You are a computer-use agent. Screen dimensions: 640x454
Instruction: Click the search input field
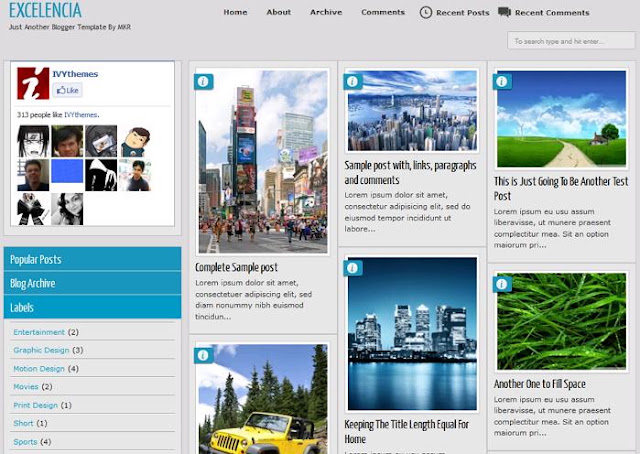tap(571, 41)
